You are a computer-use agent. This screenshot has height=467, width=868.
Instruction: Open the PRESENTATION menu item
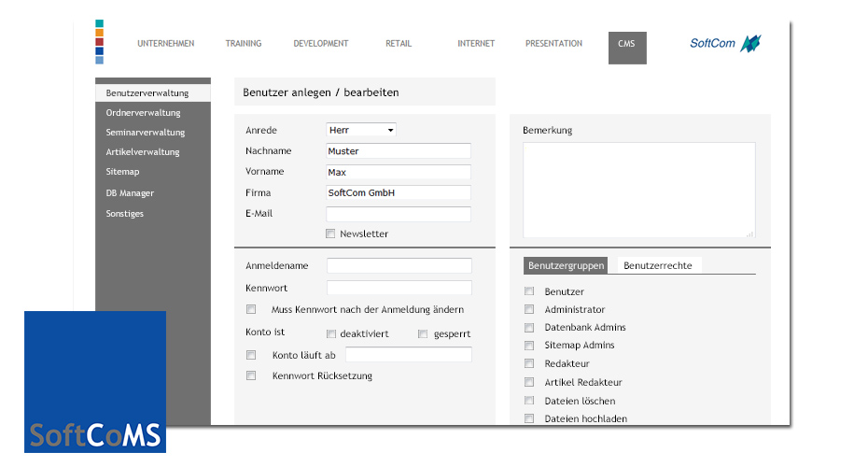[554, 43]
